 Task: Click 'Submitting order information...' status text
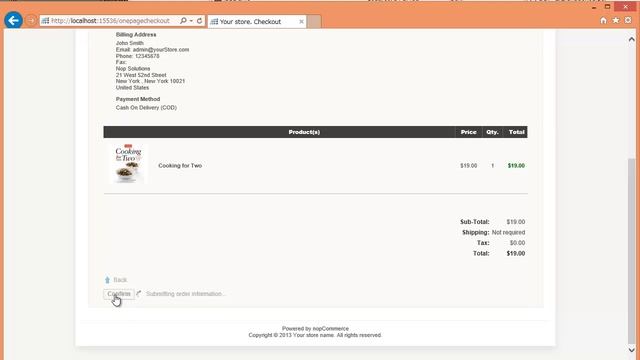pyautogui.click(x=186, y=294)
